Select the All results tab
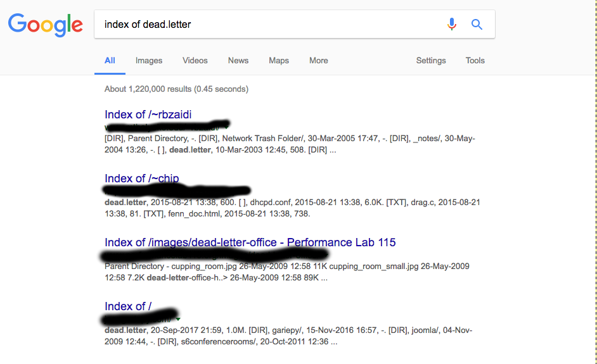597x364 pixels. coord(110,61)
